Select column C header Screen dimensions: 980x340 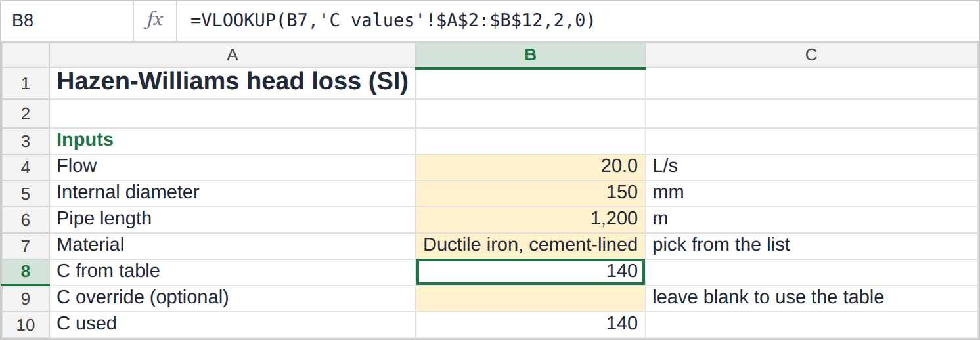[x=811, y=55]
